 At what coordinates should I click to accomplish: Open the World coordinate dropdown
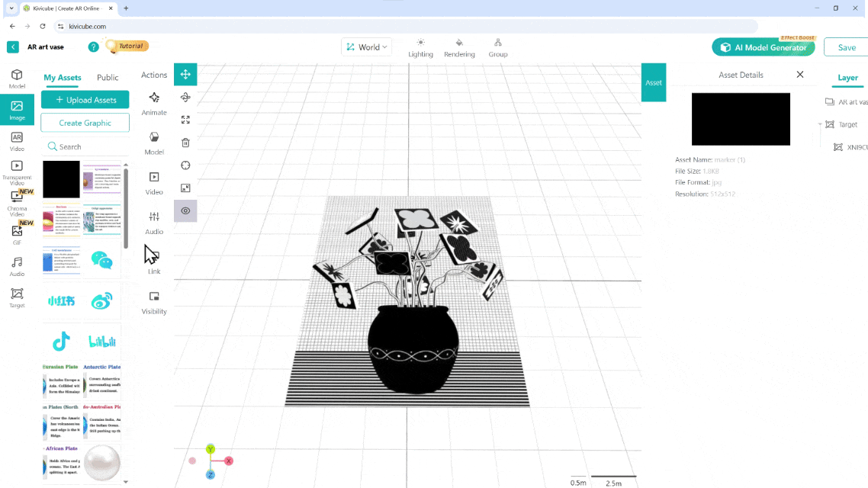point(367,47)
